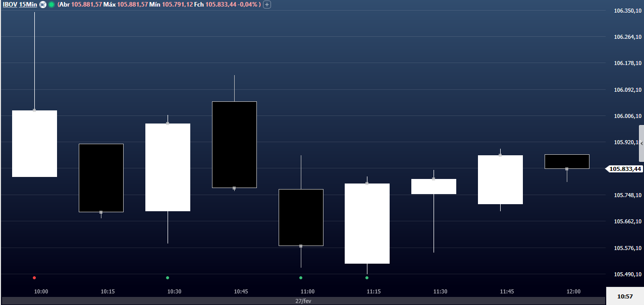
Task: Click the current price tag 105.833,44
Action: [x=625, y=169]
